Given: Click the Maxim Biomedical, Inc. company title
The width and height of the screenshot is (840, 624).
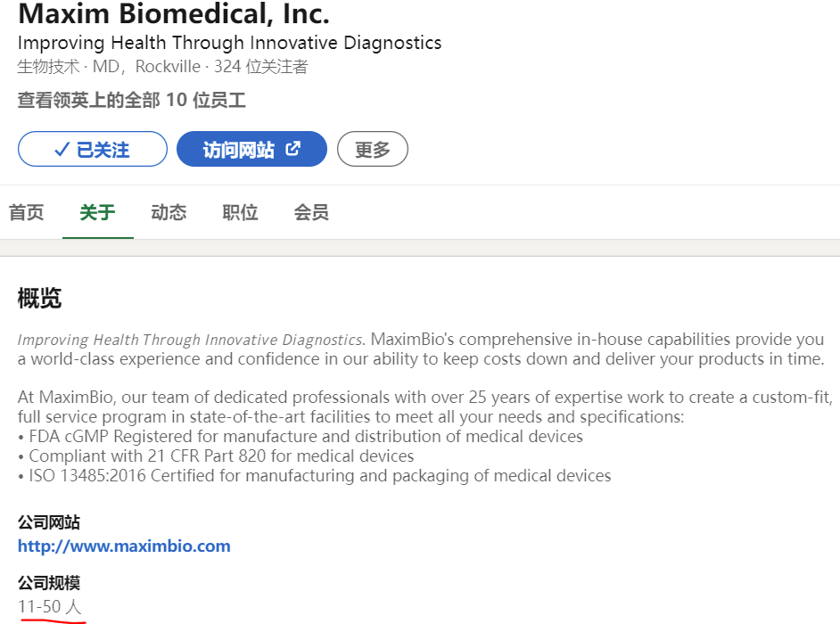Looking at the screenshot, I should click(174, 14).
